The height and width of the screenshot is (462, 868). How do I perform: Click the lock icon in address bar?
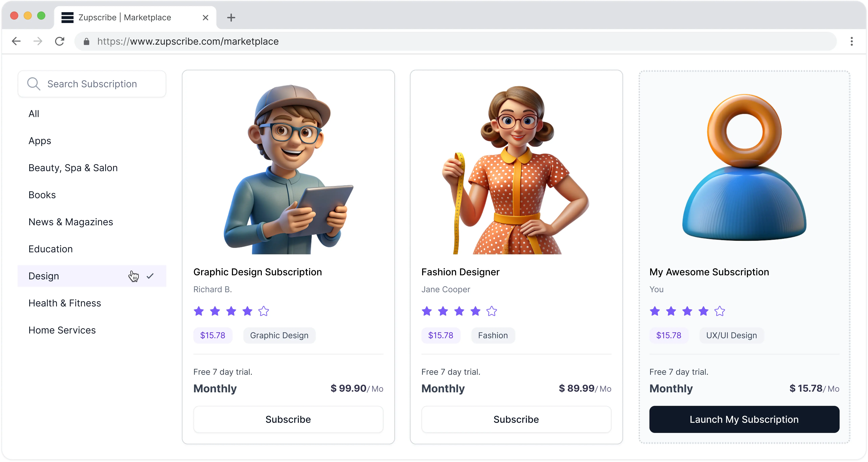87,41
